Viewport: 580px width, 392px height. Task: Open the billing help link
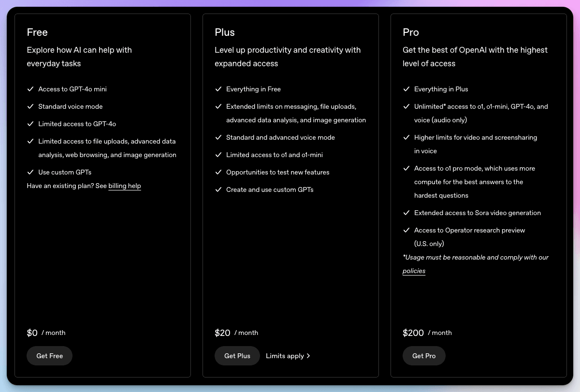(125, 186)
